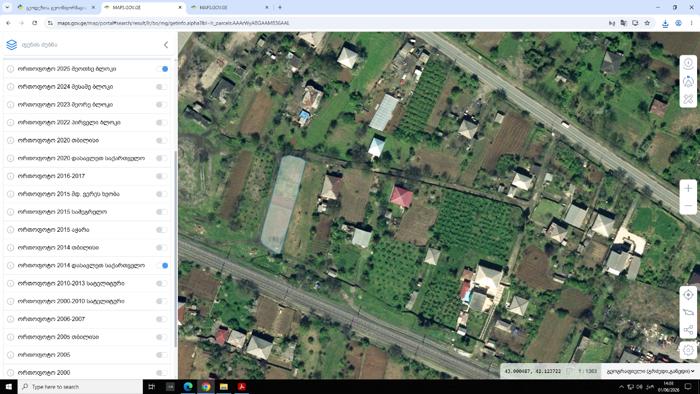Enable the Orthophoto 2023 layer toggle
The height and width of the screenshot is (394, 700).
point(162,104)
